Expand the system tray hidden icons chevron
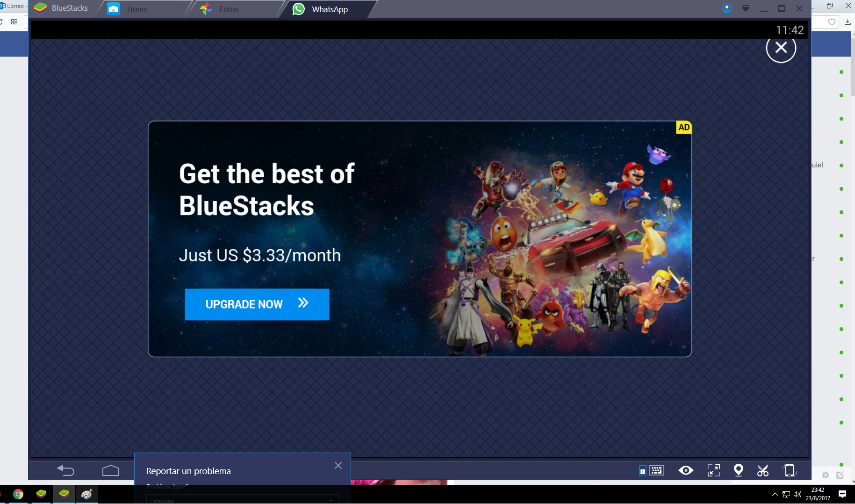This screenshot has width=855, height=504. tap(775, 494)
